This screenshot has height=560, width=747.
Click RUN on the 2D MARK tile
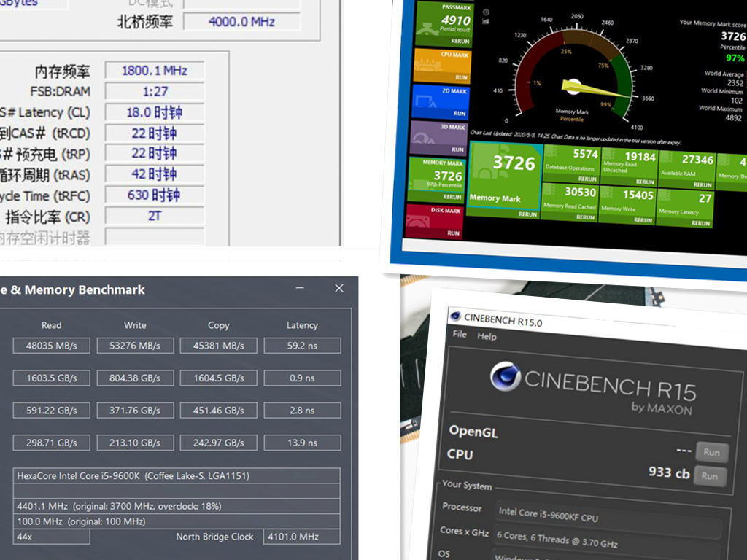pyautogui.click(x=460, y=113)
